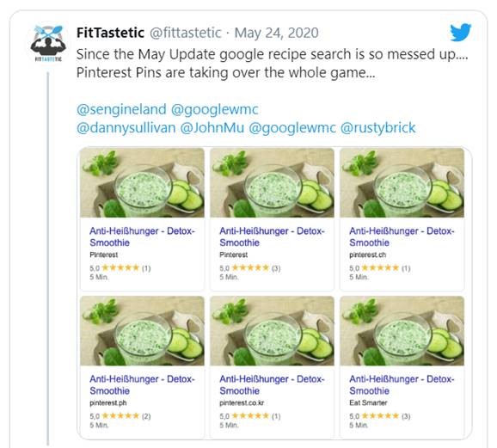Open first Pinterest smoothie recipe image
This screenshot has width=497, height=448.
(x=143, y=182)
